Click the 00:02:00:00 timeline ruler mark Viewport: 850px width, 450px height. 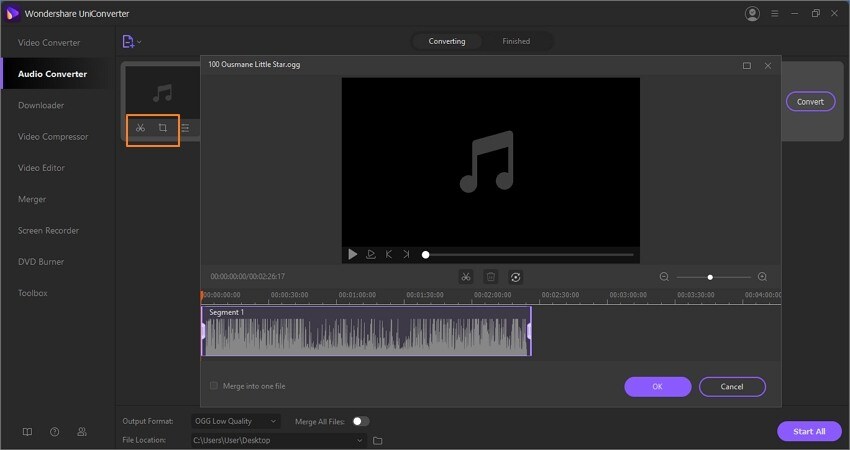click(492, 295)
